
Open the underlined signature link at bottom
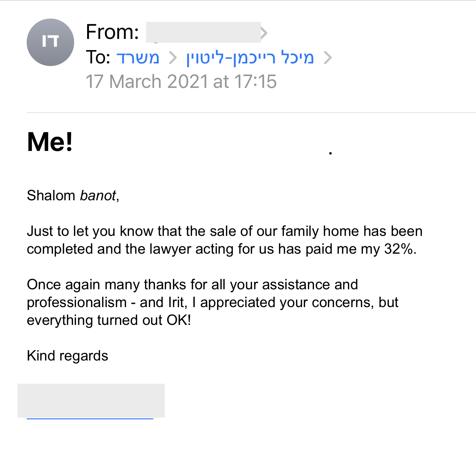click(x=90, y=418)
